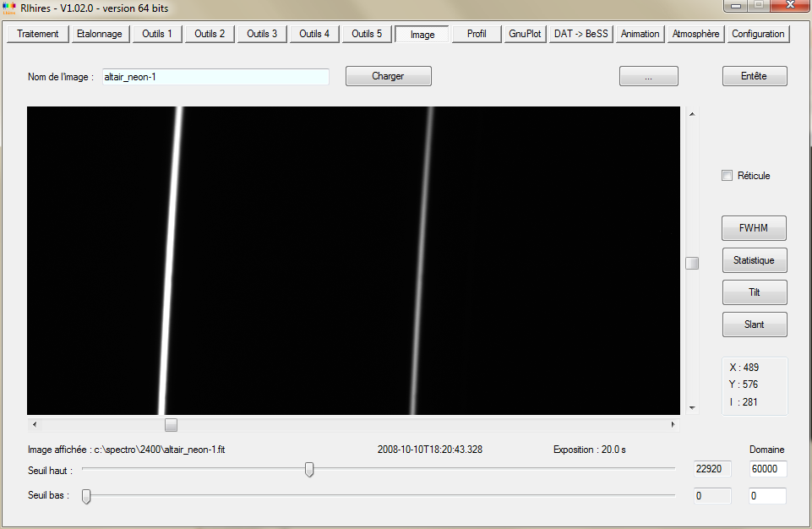Open the Outils 4 tab
Viewport: 812px width, 529px height.
314,34
